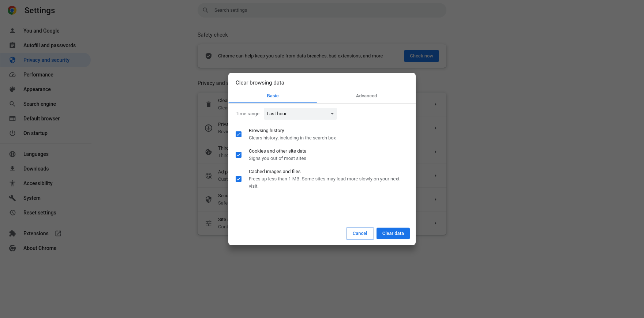Viewport: 644px width, 318px height.
Task: Click the Extensions puzzle piece icon
Action: coord(12,233)
